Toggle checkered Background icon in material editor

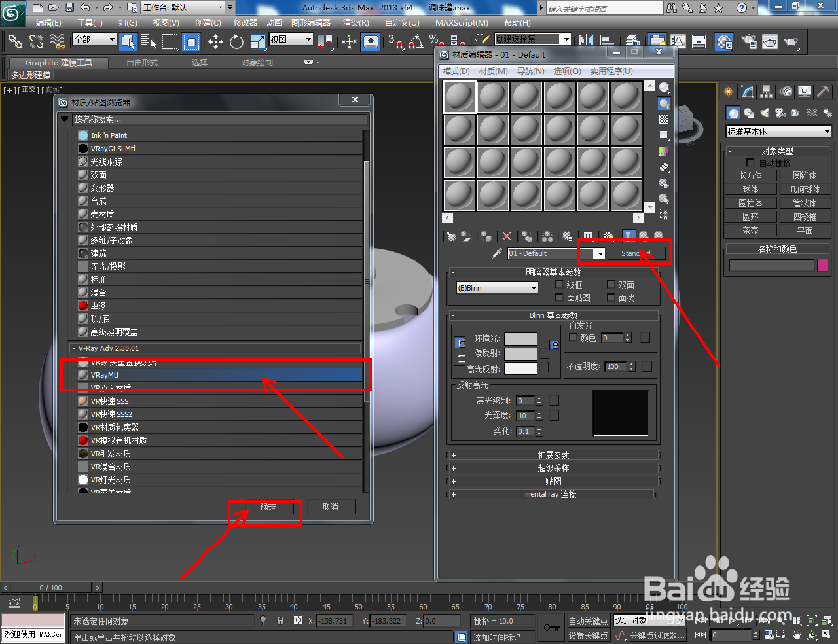click(x=664, y=119)
